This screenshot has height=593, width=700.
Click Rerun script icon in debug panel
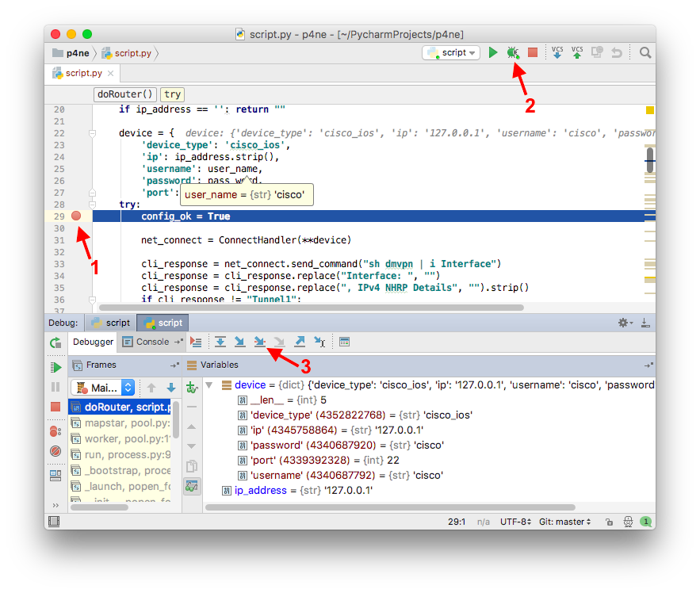55,342
